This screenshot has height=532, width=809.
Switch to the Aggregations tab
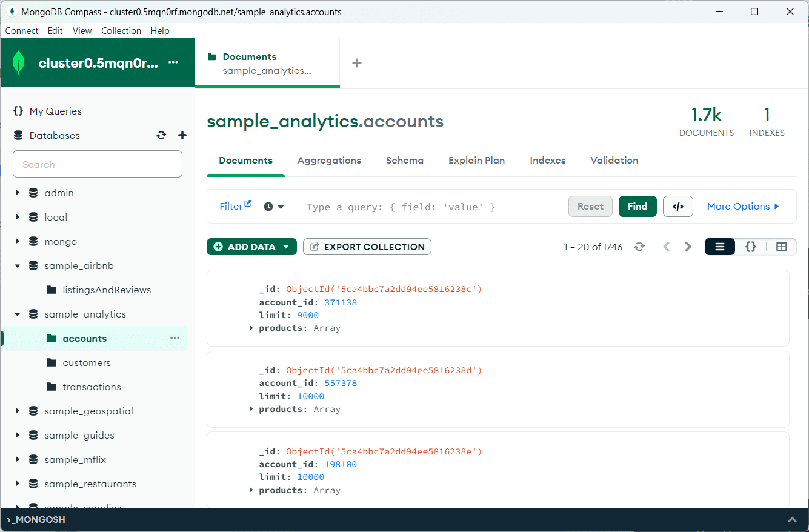pos(329,161)
